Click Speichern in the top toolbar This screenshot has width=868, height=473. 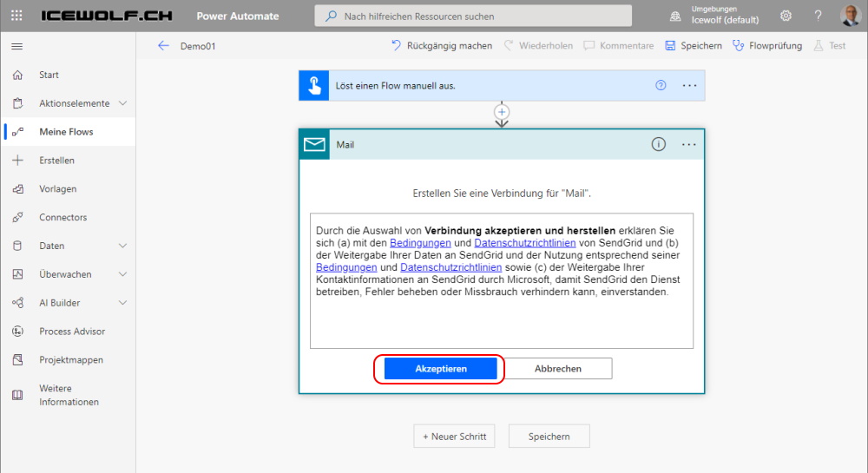(x=693, y=46)
